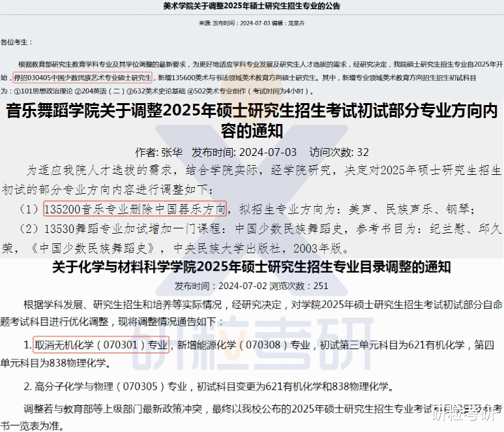Click the 新增135600美术与书法 sentence
Screen dimensions: 504x432
(237, 78)
